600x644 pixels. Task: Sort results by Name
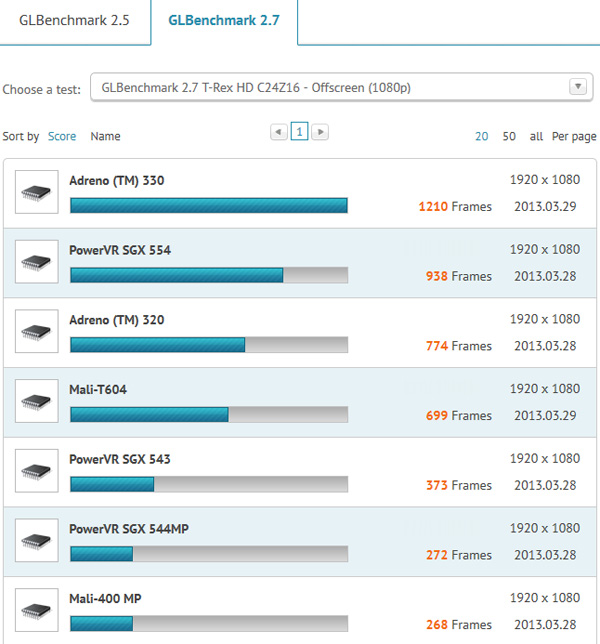pos(106,136)
